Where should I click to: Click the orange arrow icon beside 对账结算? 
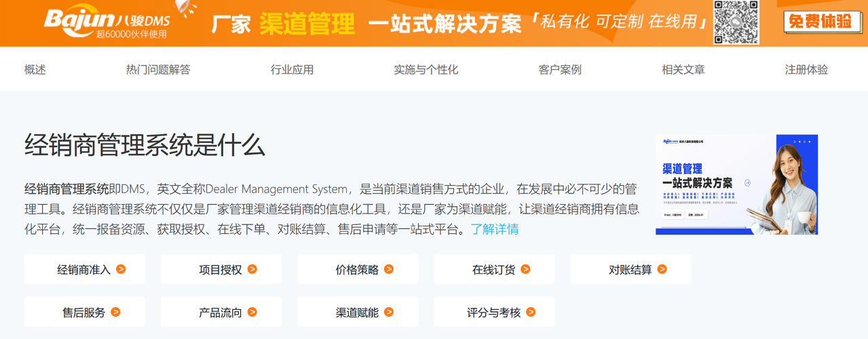click(662, 269)
